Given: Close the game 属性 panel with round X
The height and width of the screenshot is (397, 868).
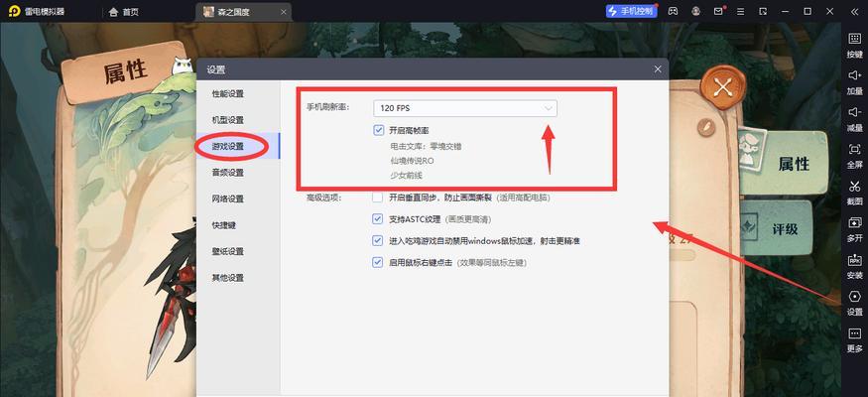Looking at the screenshot, I should click(723, 86).
